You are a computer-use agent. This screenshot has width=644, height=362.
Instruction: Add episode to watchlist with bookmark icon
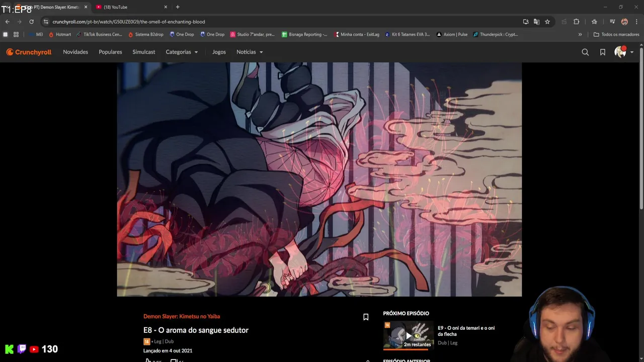[x=366, y=317]
